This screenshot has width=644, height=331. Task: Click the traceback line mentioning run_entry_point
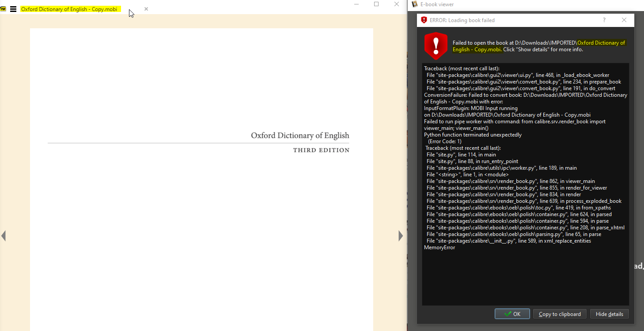coord(473,161)
